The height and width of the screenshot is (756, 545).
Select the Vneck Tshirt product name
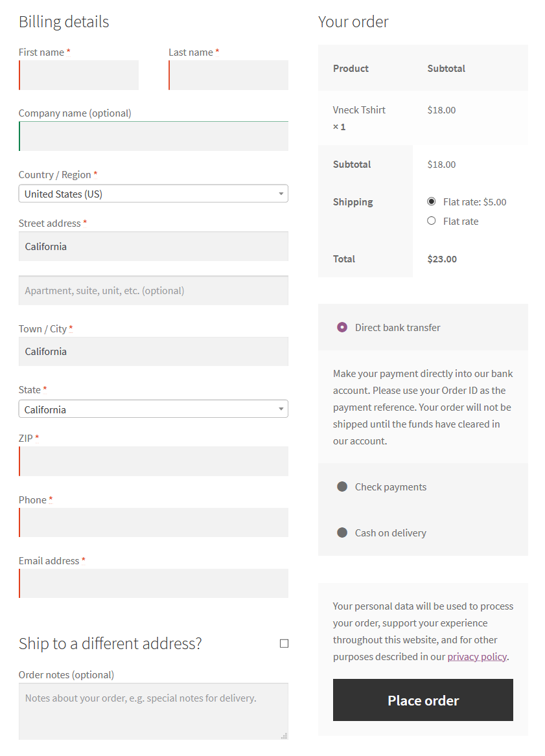coord(359,109)
